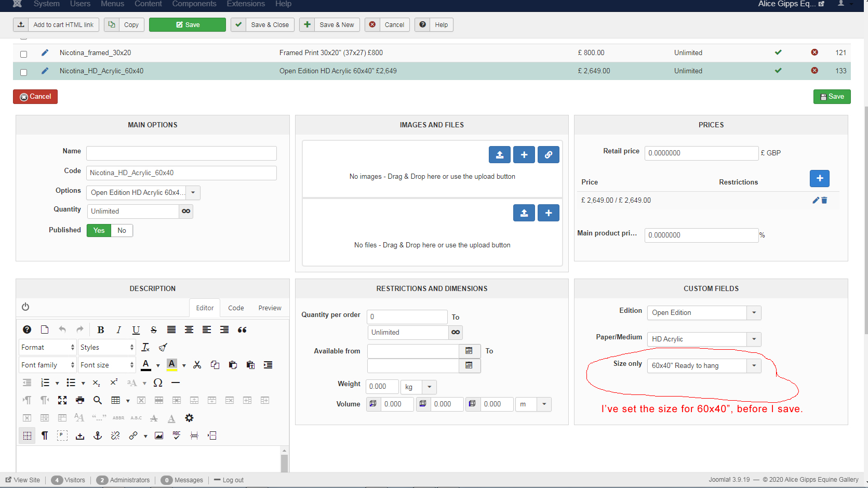Underline text in the description editor

pos(136,330)
